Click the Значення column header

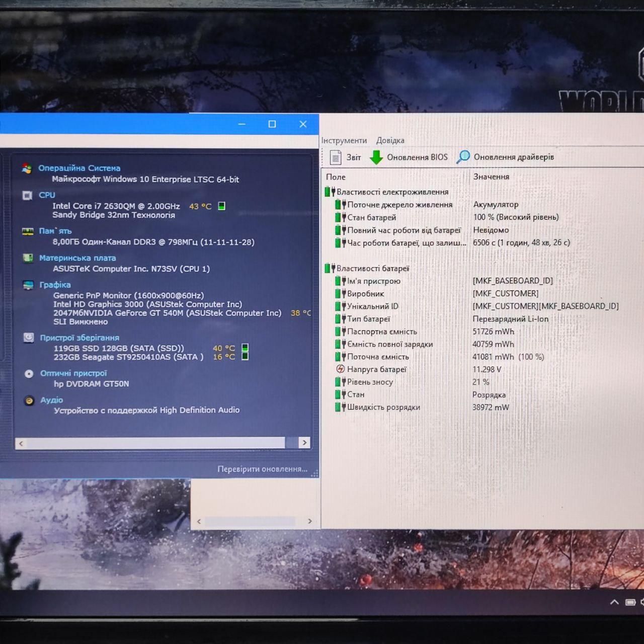(x=491, y=177)
